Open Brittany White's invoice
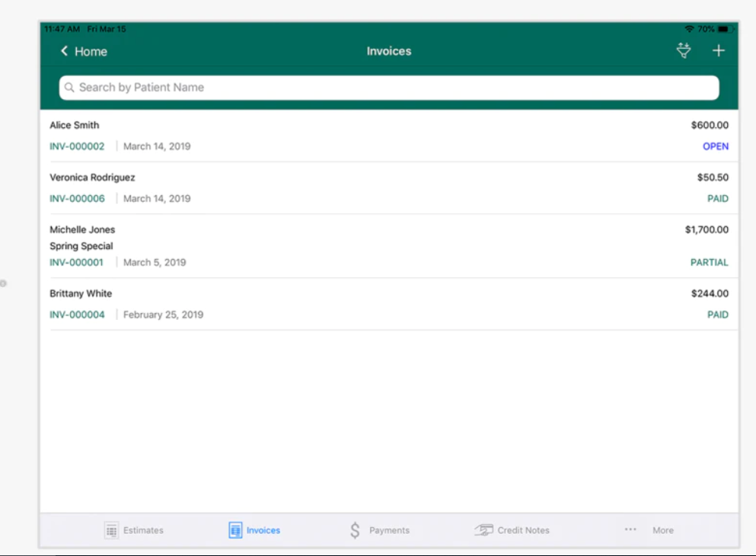 [x=389, y=304]
